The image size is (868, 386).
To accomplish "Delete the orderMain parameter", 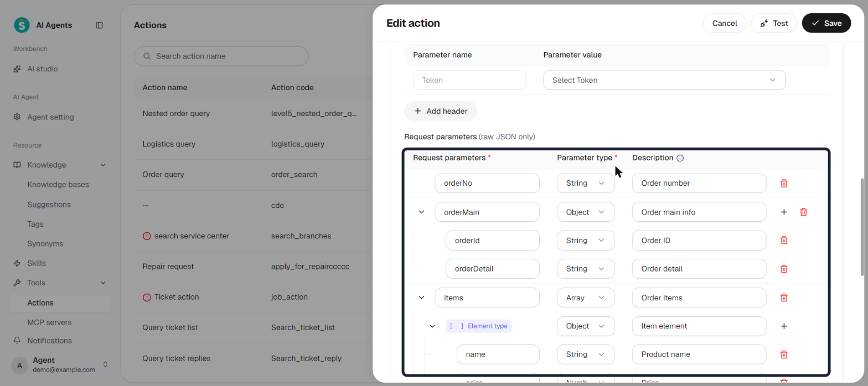I will point(804,212).
